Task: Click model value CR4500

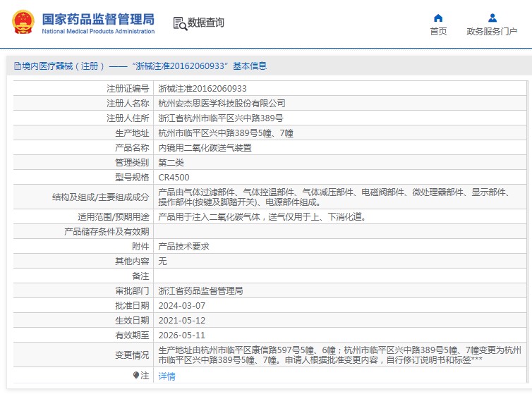Action: 174,178
